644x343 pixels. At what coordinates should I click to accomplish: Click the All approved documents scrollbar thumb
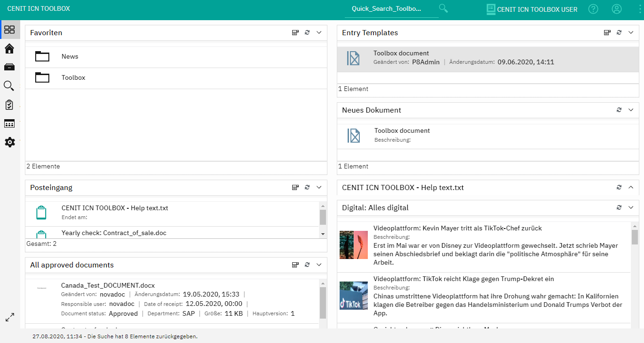pos(323,303)
